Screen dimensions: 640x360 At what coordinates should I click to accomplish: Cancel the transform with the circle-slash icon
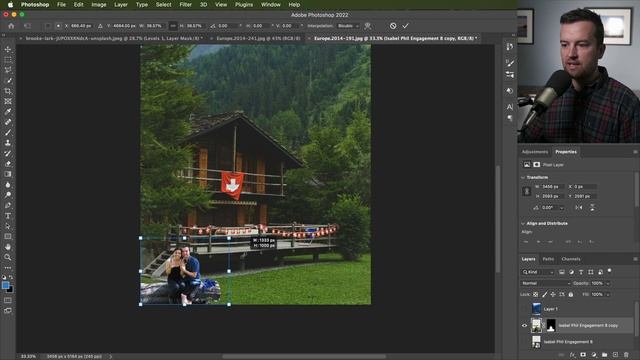point(393,26)
